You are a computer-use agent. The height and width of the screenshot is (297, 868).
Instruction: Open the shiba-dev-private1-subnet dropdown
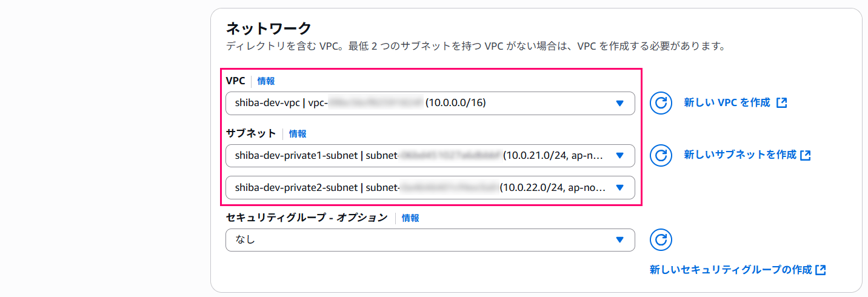[418, 156]
